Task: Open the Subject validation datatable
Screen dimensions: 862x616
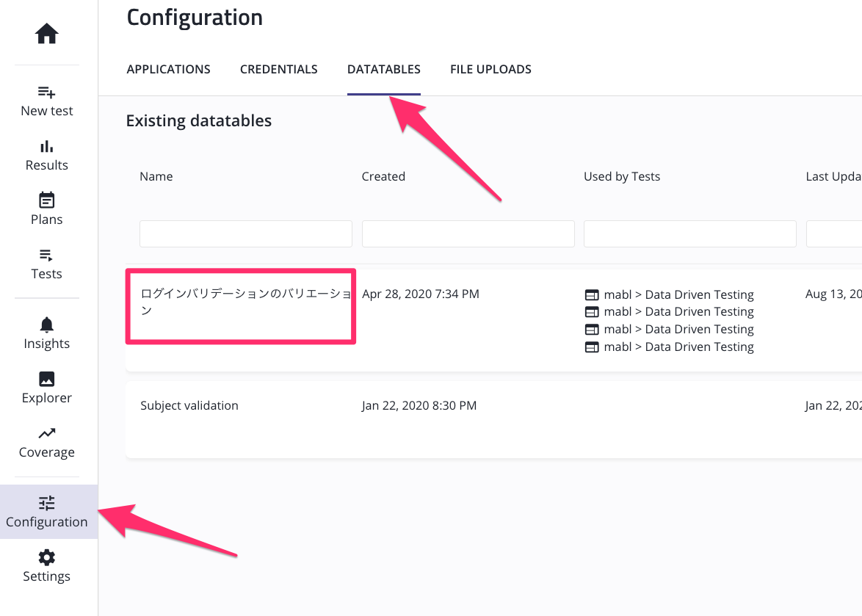Action: coord(189,405)
